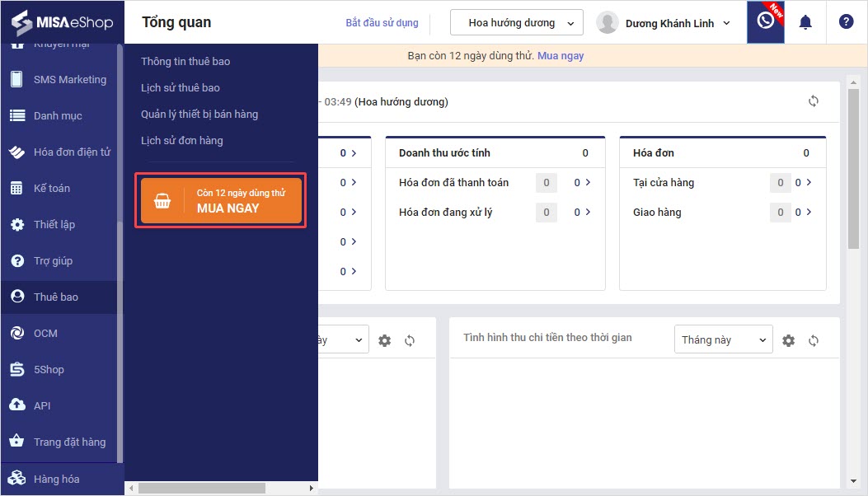Click the horizontal scrollbar thumb under the submenu
The height and width of the screenshot is (496, 868).
(201, 489)
